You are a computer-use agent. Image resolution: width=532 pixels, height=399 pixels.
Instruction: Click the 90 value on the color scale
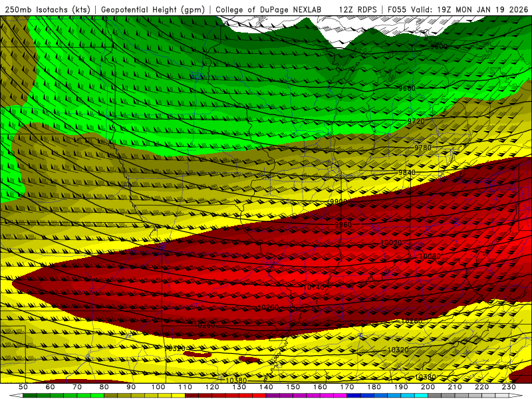coord(131,387)
